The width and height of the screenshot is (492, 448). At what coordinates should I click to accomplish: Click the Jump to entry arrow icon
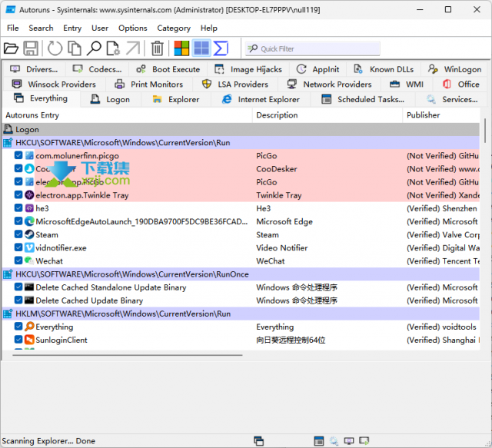click(x=133, y=48)
